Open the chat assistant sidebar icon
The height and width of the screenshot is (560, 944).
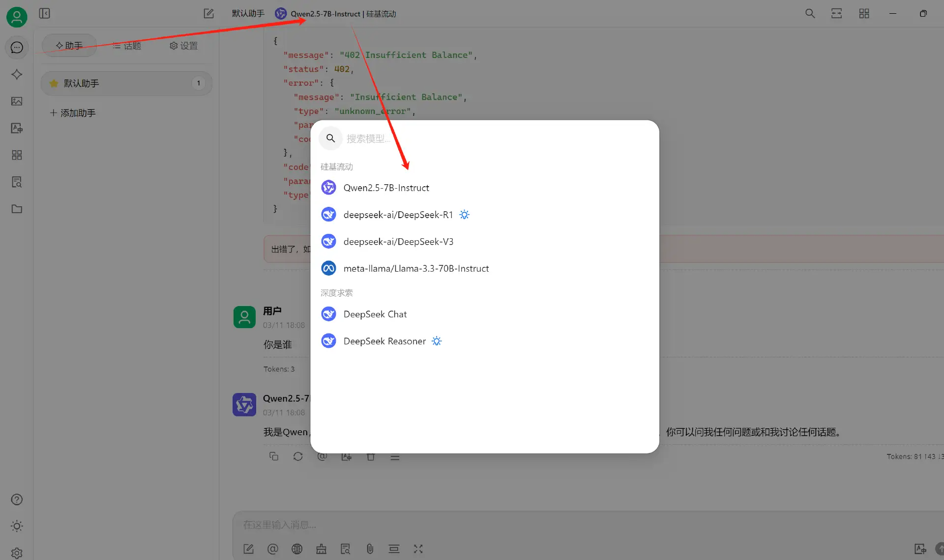tap(17, 47)
